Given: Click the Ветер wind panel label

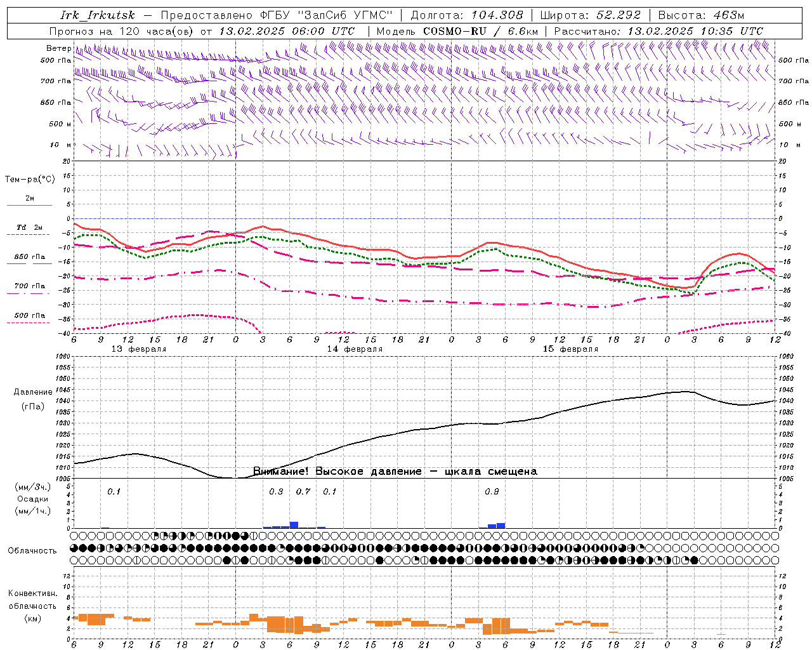Looking at the screenshot, I should (x=58, y=48).
